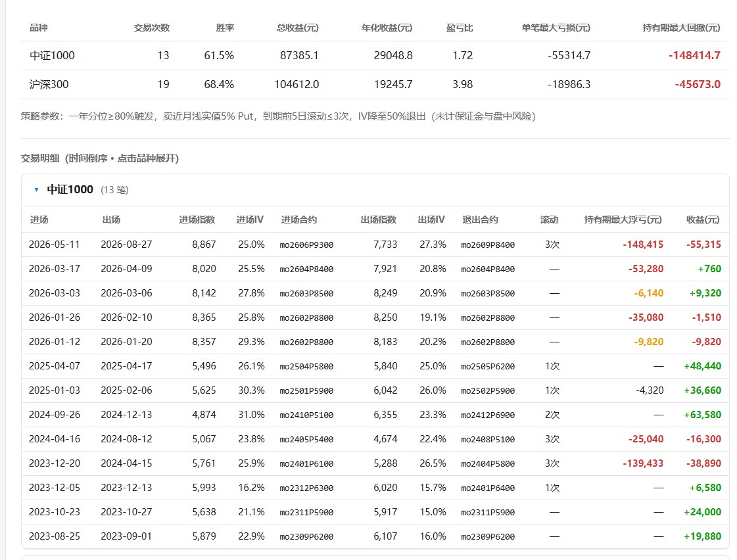Click the 总收益(元) column header
The height and width of the screenshot is (560, 737).
(x=298, y=28)
